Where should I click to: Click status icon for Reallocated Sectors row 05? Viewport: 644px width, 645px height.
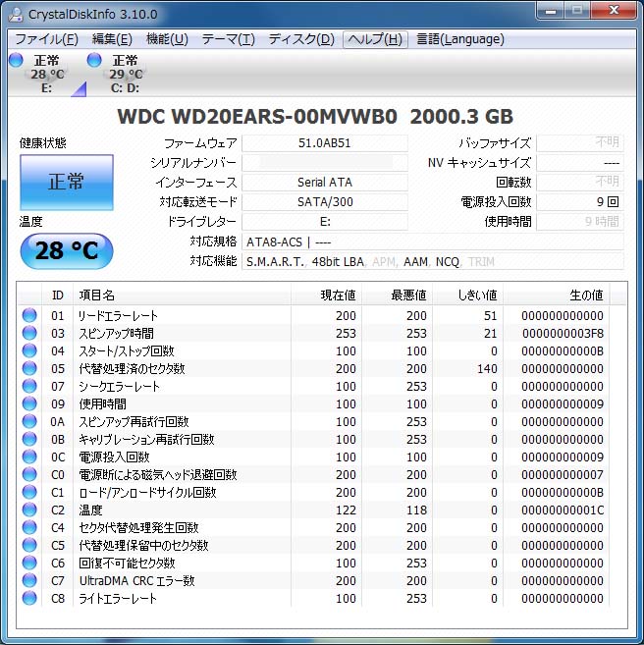(x=29, y=368)
